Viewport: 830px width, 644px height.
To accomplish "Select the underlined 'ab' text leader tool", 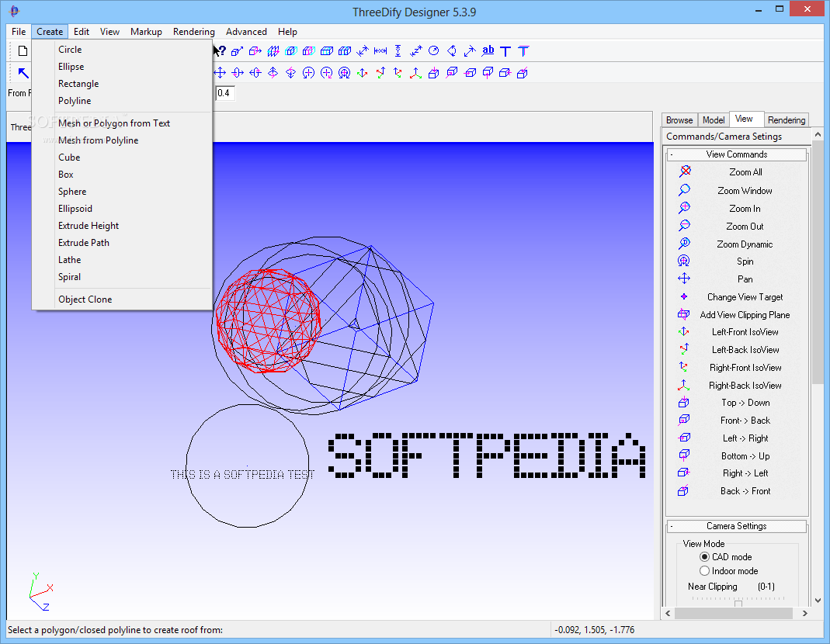I will pyautogui.click(x=488, y=50).
